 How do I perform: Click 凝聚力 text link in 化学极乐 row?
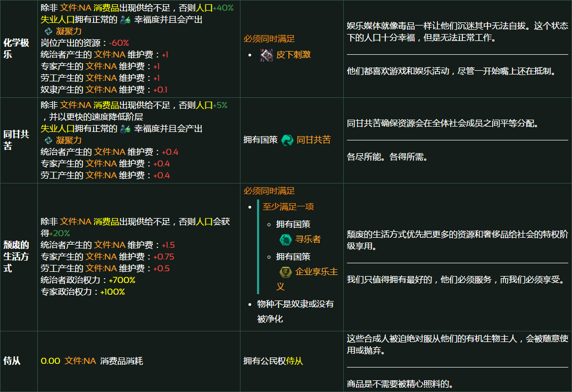click(69, 31)
